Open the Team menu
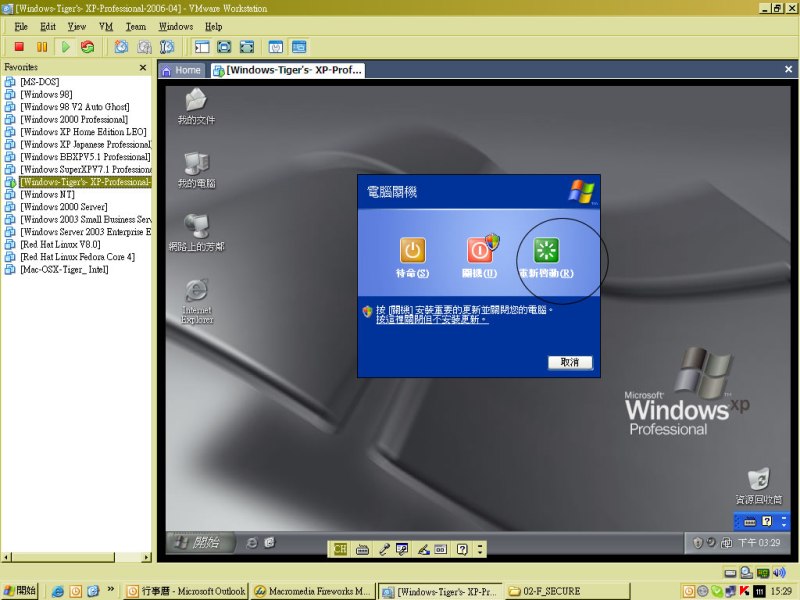Viewport: 800px width, 600px height. (136, 27)
